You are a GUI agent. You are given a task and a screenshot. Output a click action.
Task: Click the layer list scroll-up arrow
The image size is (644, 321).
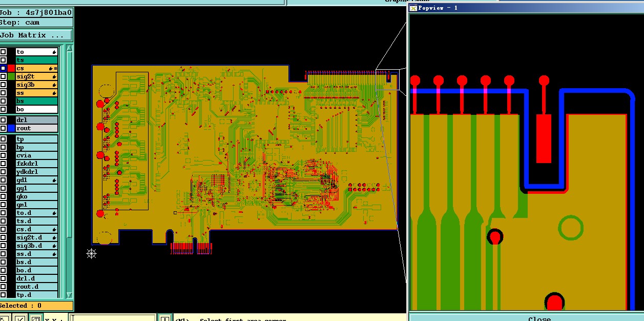coord(70,48)
